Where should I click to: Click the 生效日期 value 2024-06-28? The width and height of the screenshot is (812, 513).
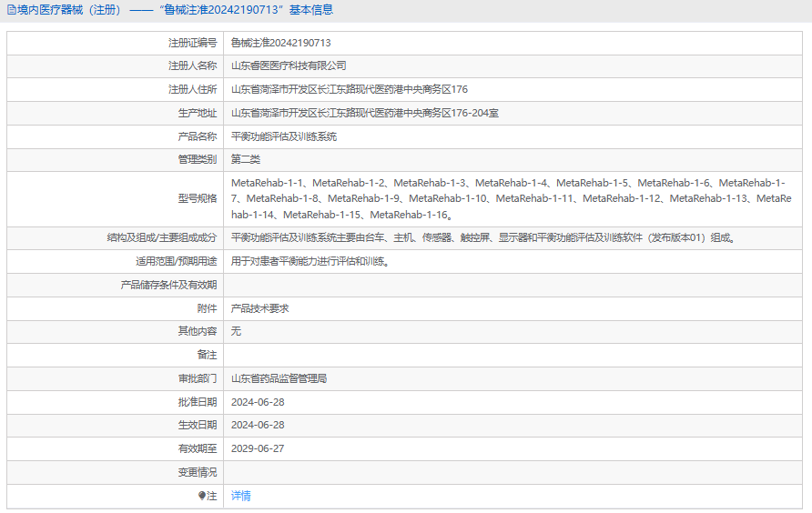point(258,425)
